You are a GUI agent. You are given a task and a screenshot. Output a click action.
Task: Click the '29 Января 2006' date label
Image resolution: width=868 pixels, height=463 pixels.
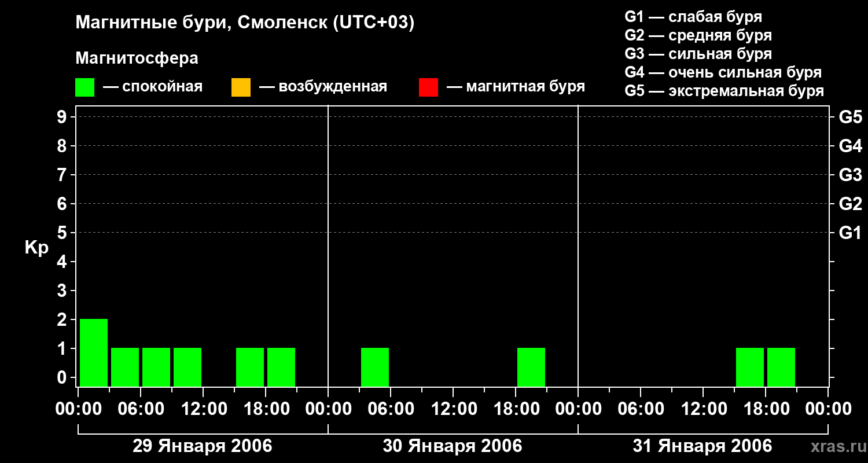point(203,446)
